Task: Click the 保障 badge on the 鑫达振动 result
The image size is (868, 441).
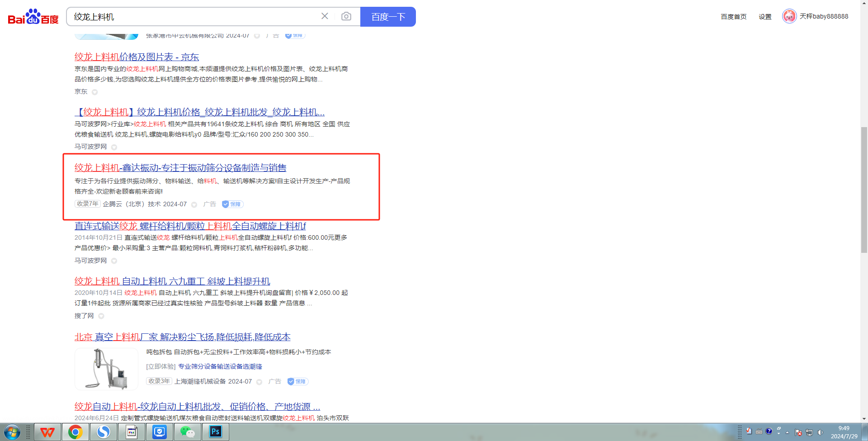Action: click(233, 204)
